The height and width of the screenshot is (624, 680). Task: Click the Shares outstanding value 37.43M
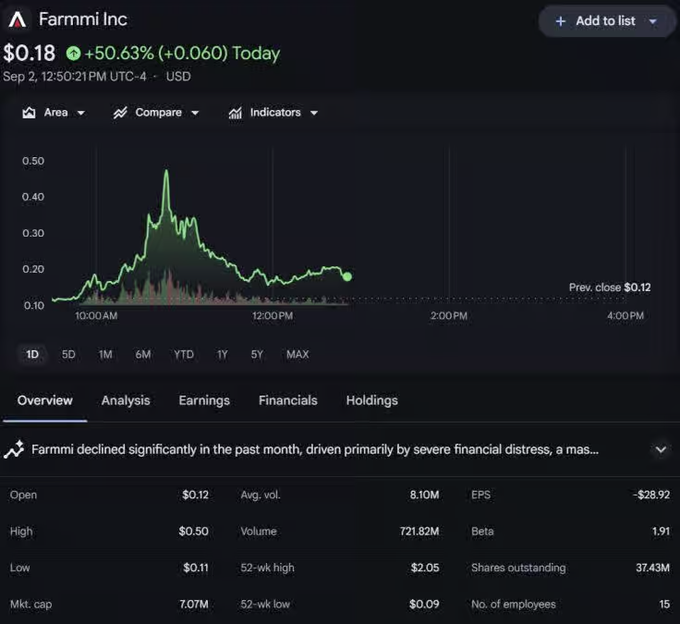pos(653,568)
